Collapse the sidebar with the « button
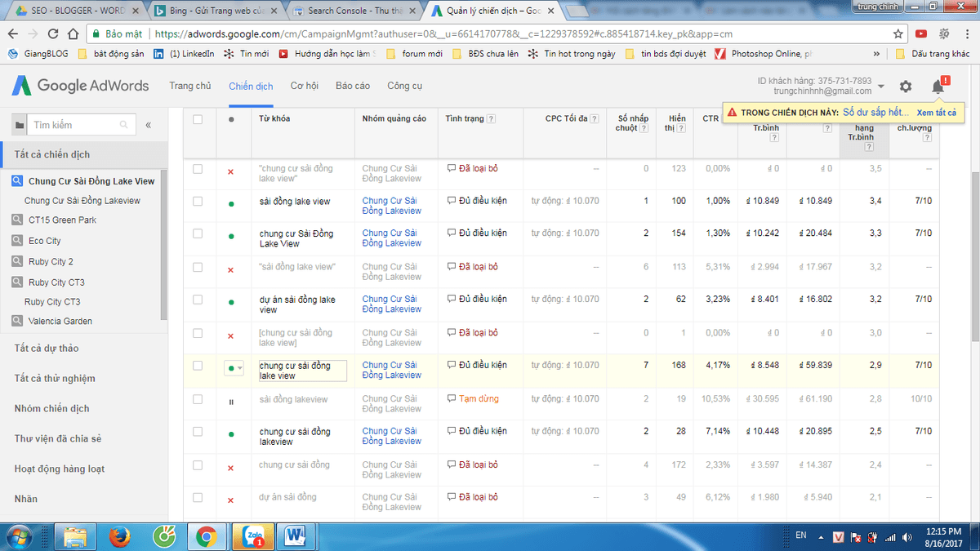This screenshot has height=551, width=980. [149, 125]
